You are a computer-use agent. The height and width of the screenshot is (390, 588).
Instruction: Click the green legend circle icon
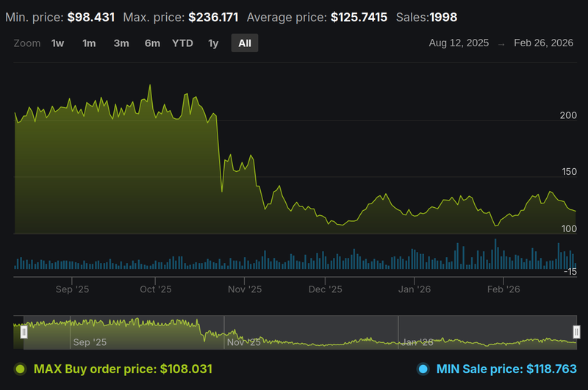(x=21, y=369)
